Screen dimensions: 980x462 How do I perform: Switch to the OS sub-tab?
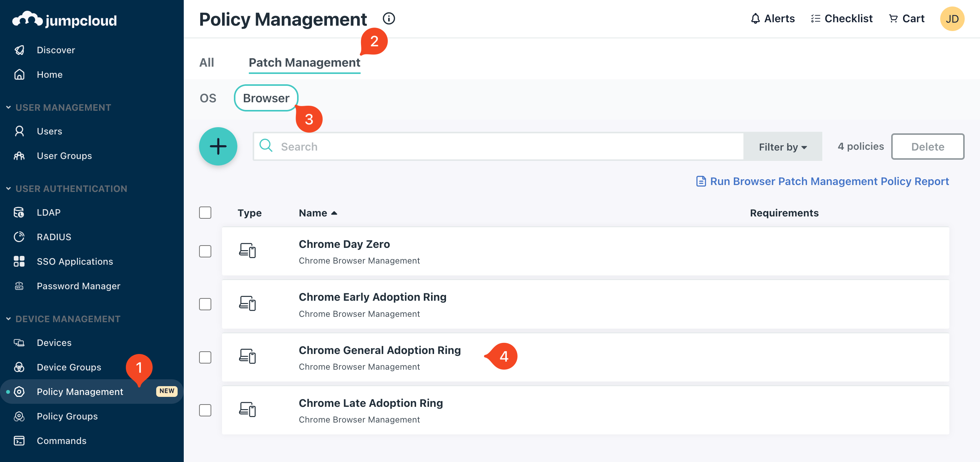(x=208, y=98)
